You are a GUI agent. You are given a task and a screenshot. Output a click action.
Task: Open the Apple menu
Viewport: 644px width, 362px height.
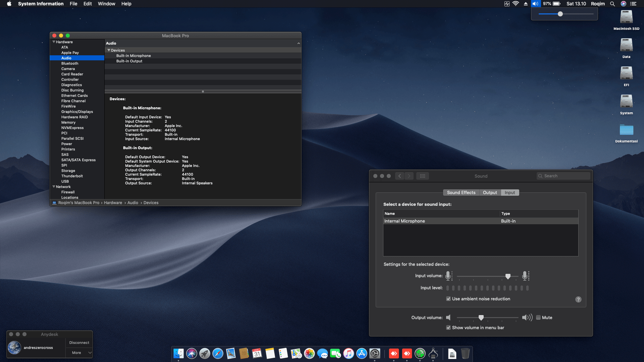pyautogui.click(x=9, y=4)
